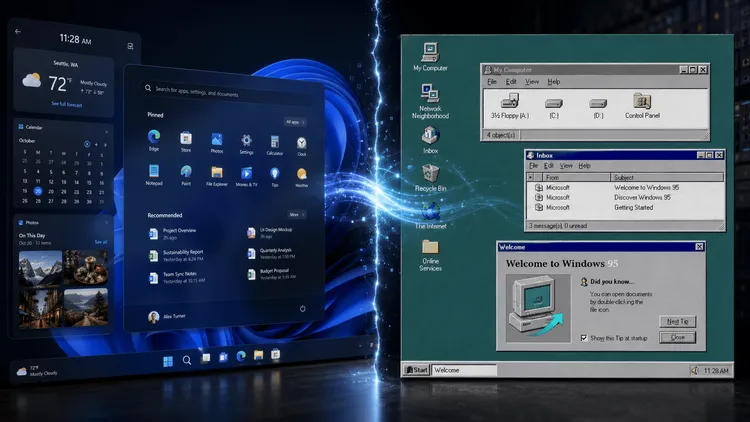Open mountain photo thumbnail in Photos widget

click(x=40, y=267)
